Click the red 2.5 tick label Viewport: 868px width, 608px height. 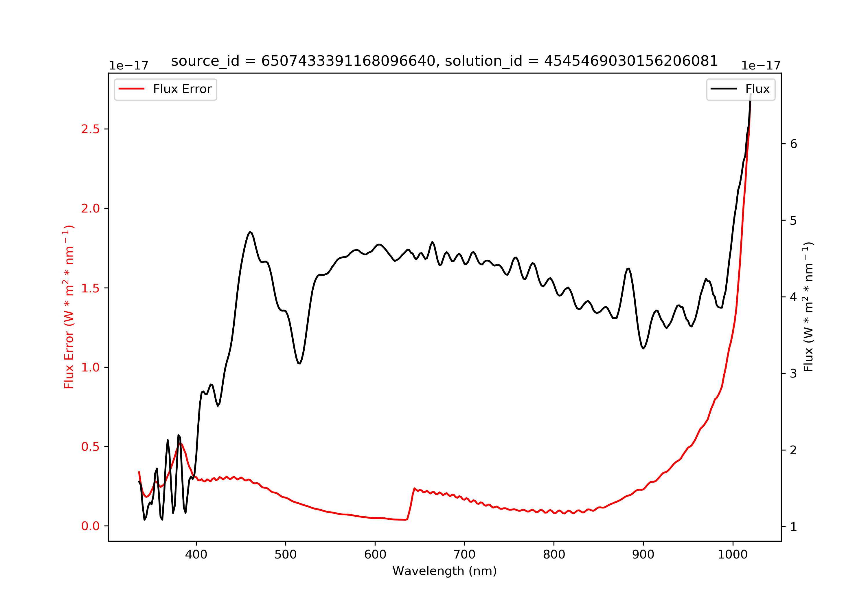point(90,129)
